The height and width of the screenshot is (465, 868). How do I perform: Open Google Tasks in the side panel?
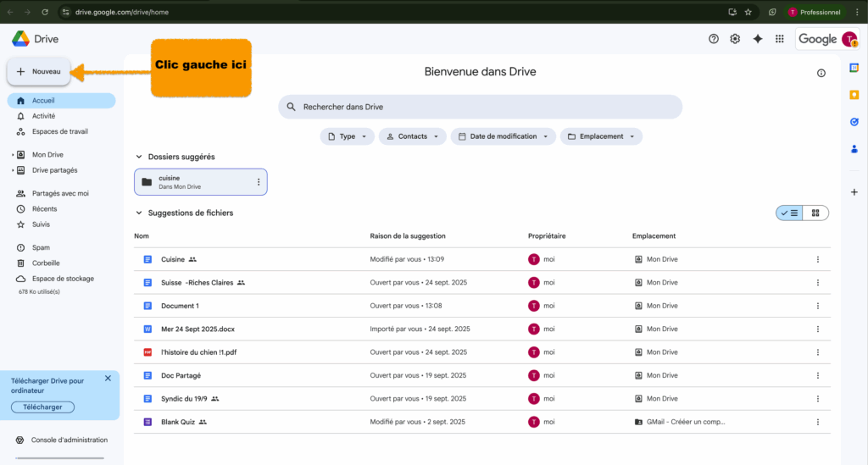coord(854,122)
